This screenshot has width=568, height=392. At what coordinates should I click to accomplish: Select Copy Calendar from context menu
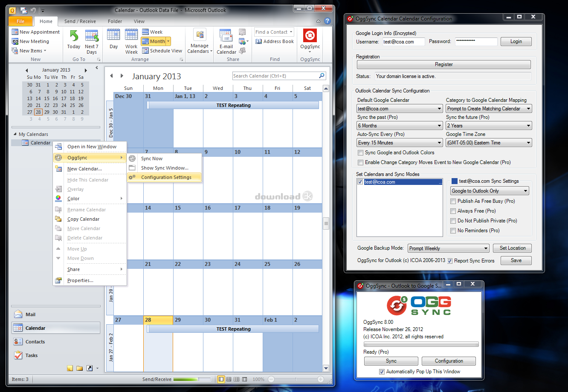coord(90,219)
